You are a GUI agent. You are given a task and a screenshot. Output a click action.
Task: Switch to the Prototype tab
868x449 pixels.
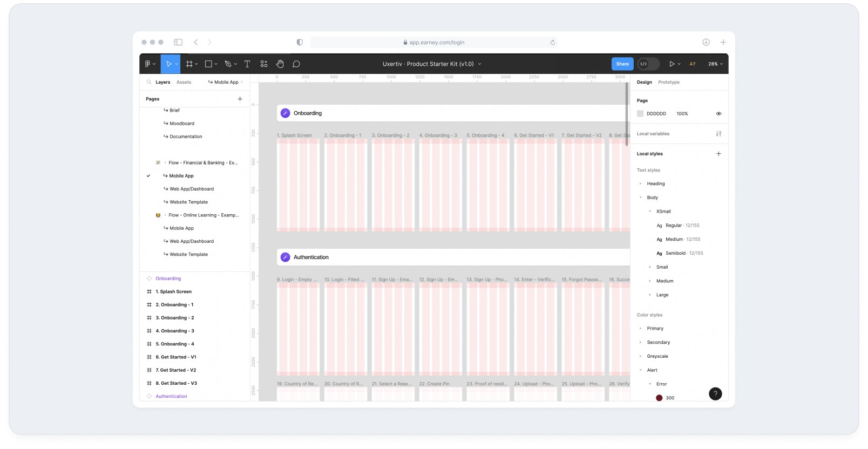669,82
